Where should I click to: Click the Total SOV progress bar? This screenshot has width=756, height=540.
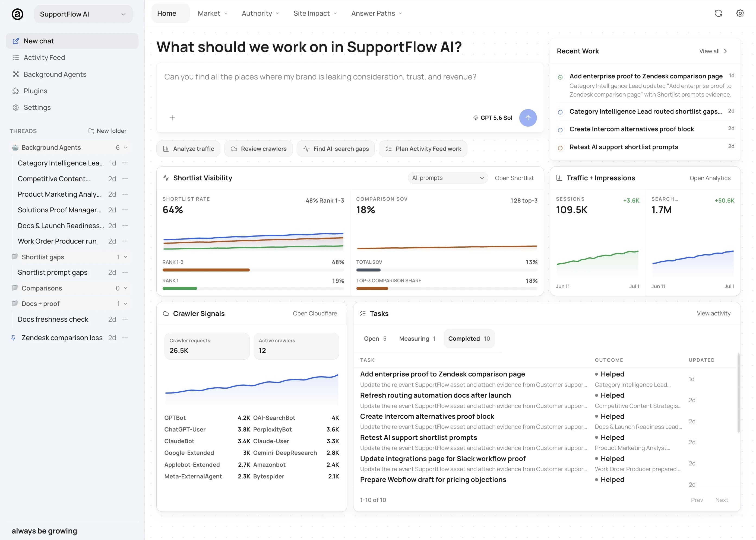point(447,270)
